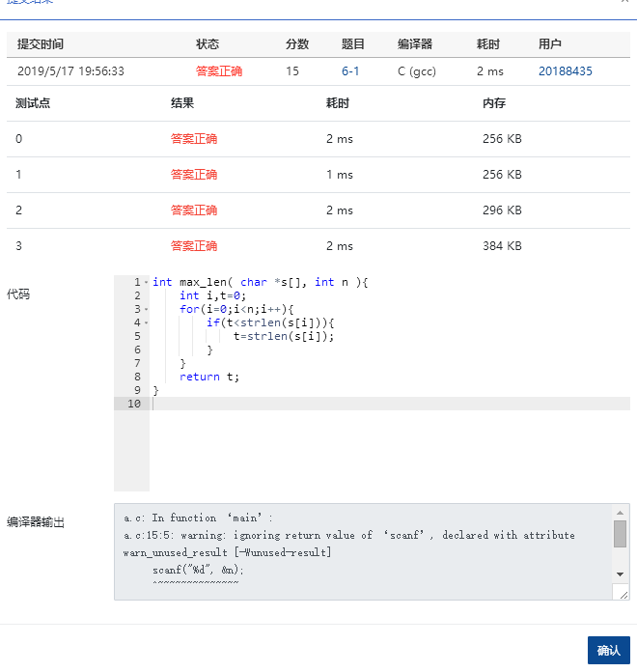Click the 编译器输出 label
The image size is (637, 672).
tap(36, 522)
